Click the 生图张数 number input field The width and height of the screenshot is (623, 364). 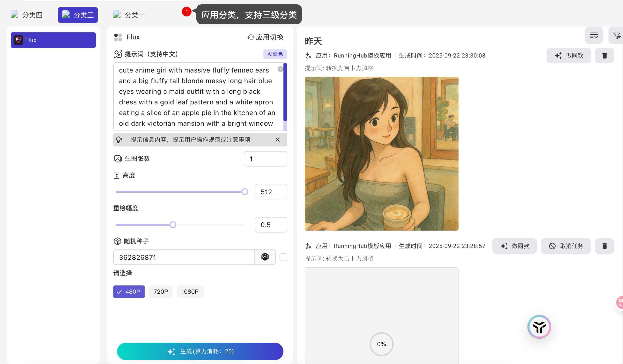click(265, 159)
